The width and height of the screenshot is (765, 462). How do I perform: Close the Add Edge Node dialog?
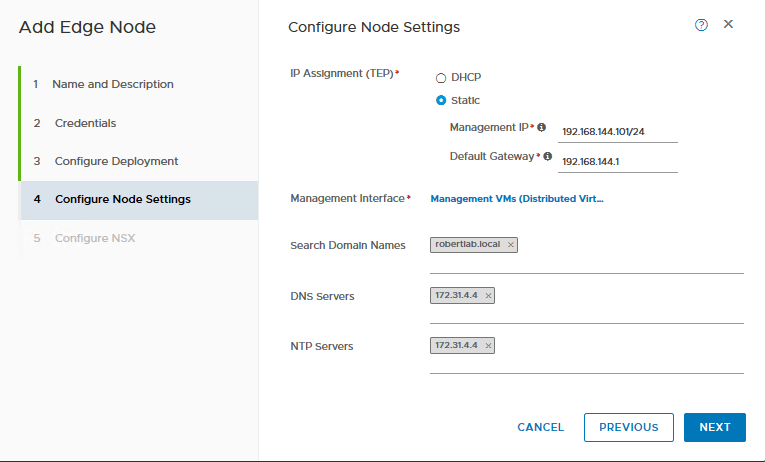[728, 24]
